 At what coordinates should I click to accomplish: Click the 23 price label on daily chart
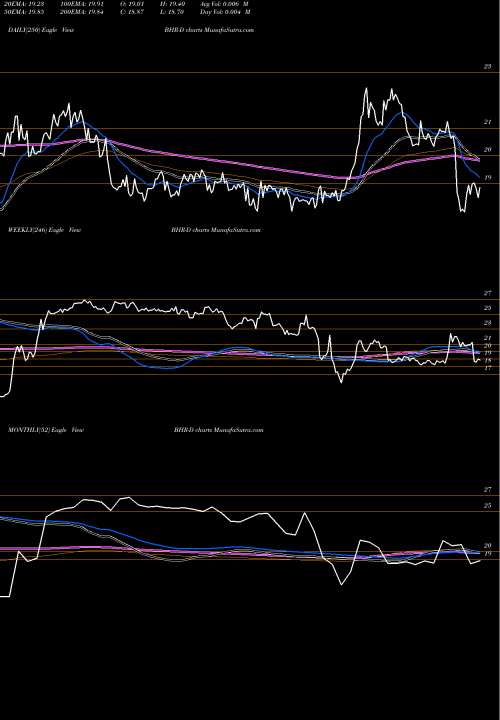point(487,67)
